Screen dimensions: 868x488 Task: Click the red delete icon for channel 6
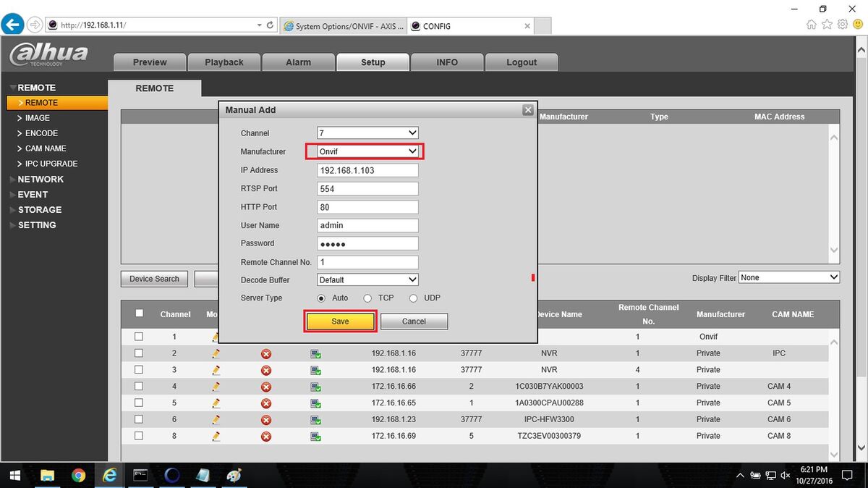pyautogui.click(x=266, y=420)
